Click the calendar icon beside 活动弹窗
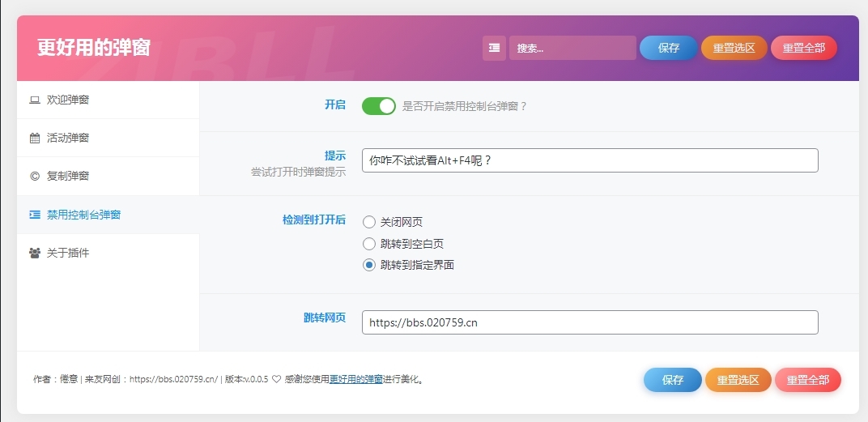Screen dimensions: 868x422 click(x=35, y=139)
